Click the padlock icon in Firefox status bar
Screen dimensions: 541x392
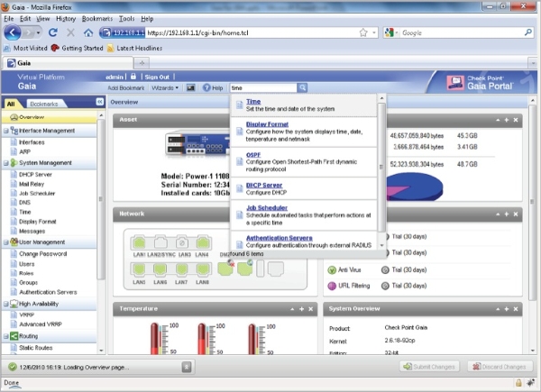[x=518, y=383]
